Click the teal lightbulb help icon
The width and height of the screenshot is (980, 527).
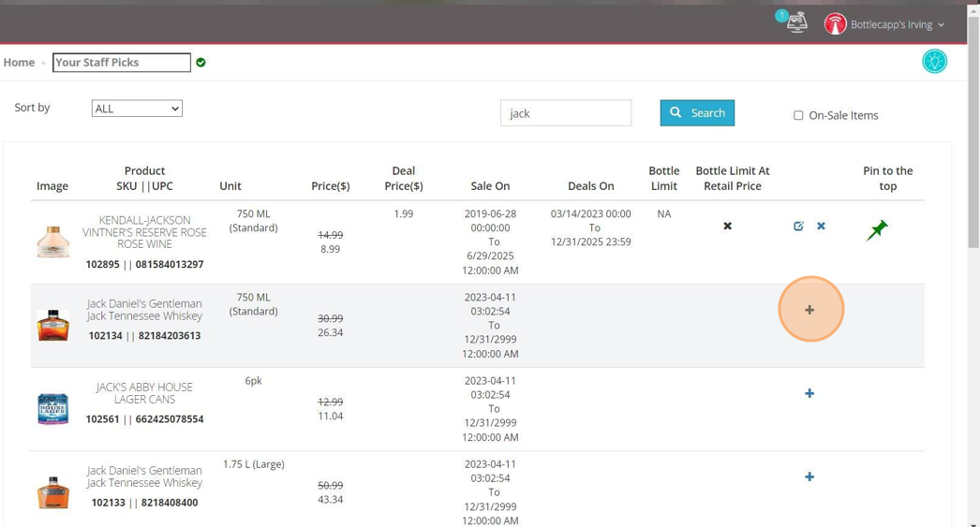[x=934, y=61]
